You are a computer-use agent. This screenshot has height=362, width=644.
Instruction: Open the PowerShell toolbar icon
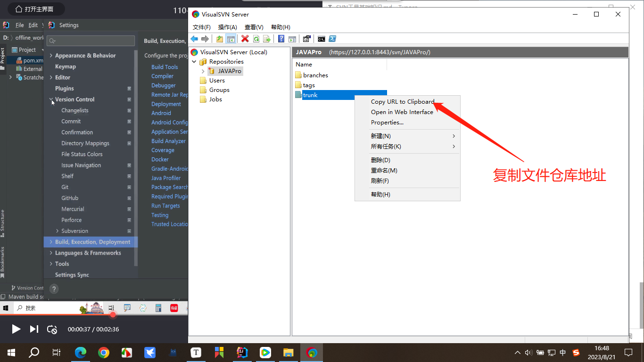(332, 39)
